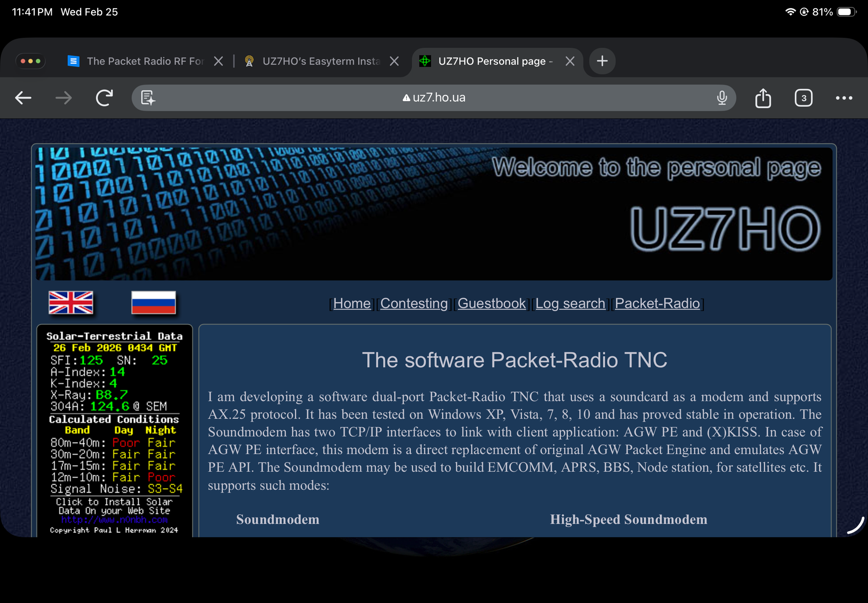
Task: Tap the forward navigation arrow
Action: coord(63,98)
